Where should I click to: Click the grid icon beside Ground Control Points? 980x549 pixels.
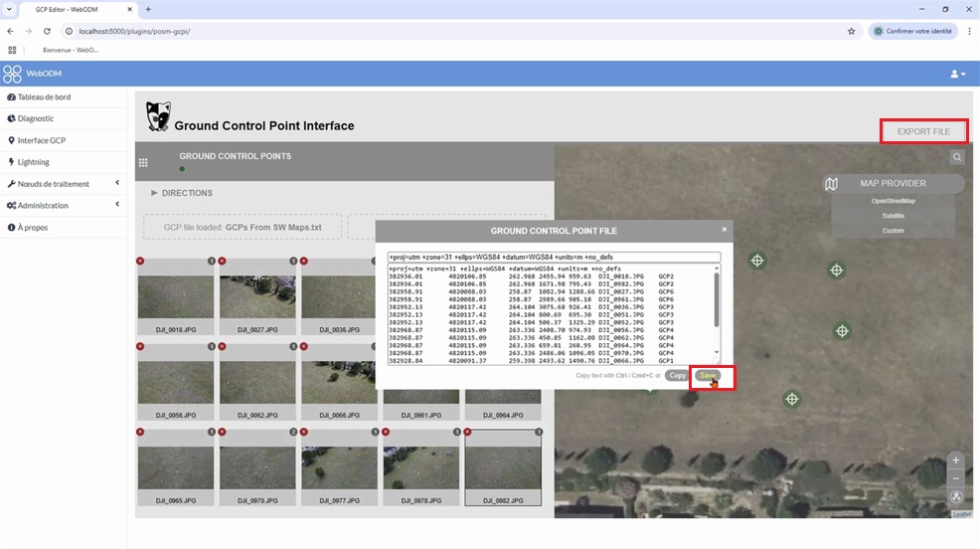[143, 162]
